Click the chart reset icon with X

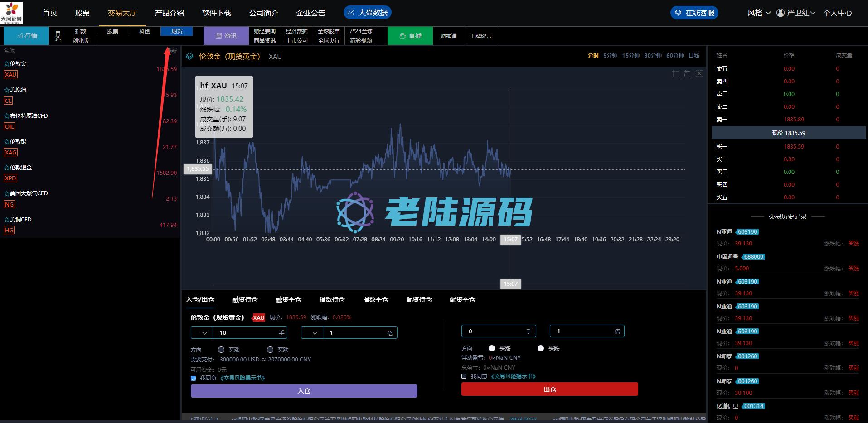699,74
